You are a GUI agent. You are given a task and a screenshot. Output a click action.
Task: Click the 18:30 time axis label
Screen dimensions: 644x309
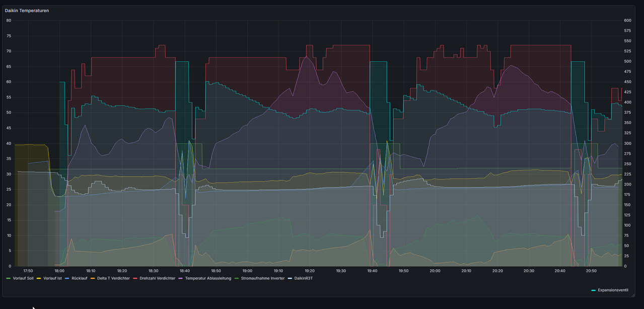pos(154,271)
